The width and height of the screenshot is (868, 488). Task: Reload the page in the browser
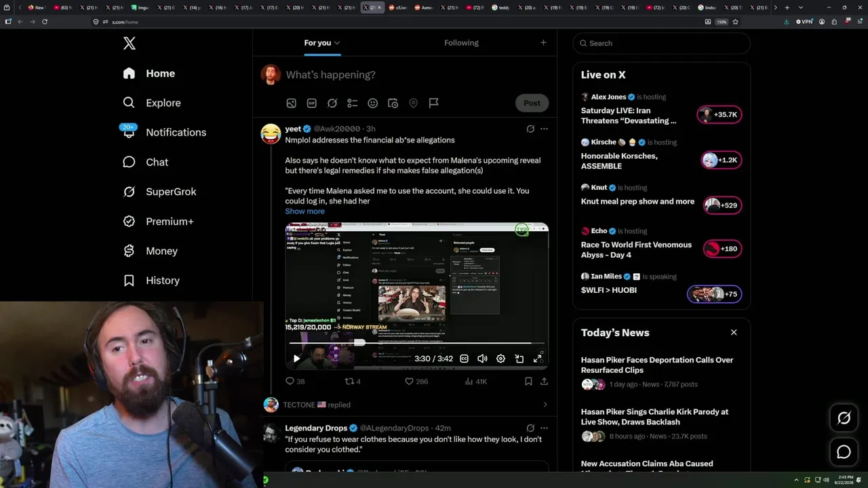tap(45, 22)
